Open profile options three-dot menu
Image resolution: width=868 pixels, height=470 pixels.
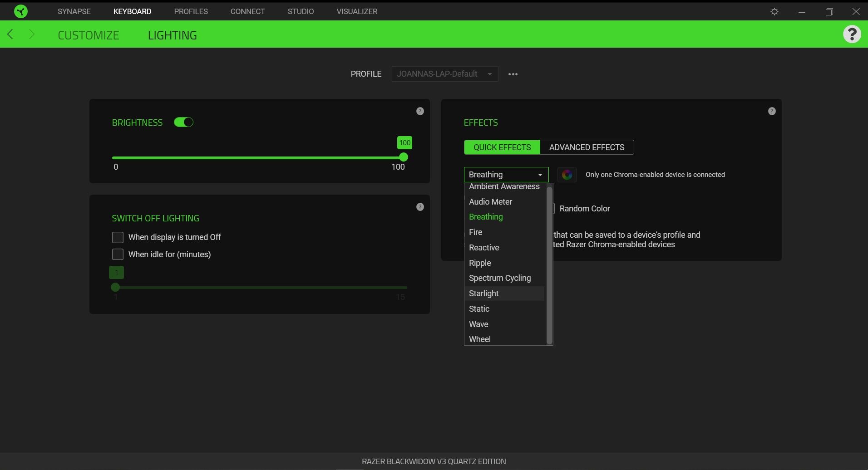click(x=513, y=74)
